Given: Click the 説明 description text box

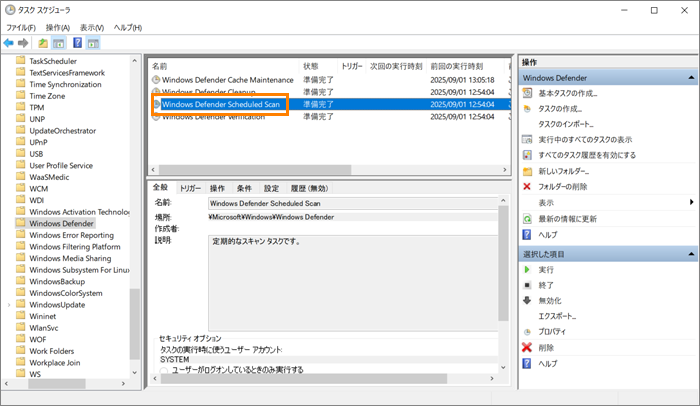Looking at the screenshot, I should tap(353, 283).
